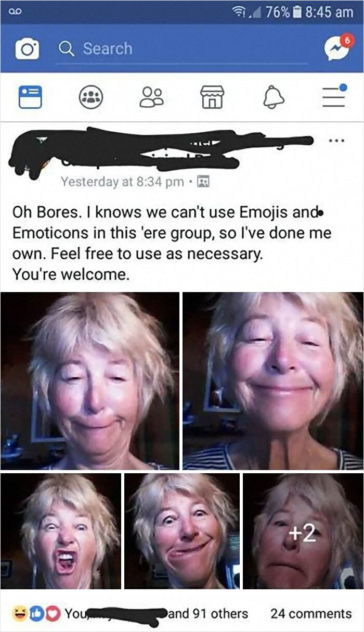The height and width of the screenshot is (632, 364).
Task: Open the 24 comments link
Action: point(311,613)
